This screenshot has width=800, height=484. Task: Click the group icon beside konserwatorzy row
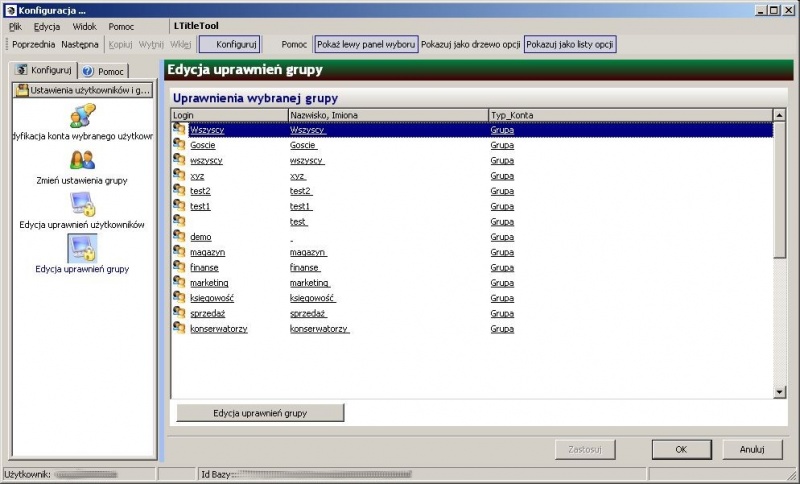pos(179,328)
